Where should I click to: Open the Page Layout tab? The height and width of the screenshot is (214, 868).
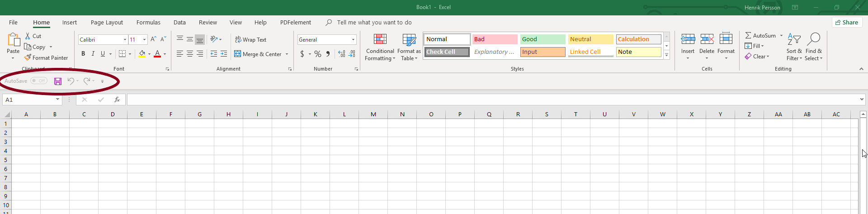coord(107,22)
